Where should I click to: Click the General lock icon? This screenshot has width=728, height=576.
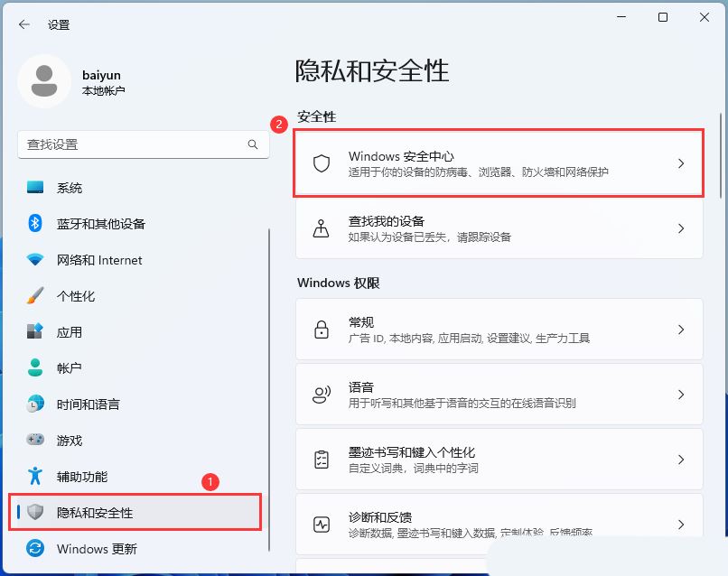[321, 330]
